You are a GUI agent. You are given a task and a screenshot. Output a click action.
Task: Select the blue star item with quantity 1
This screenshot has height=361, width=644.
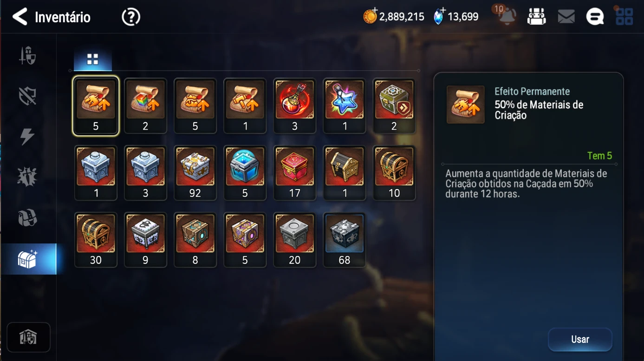tap(345, 106)
